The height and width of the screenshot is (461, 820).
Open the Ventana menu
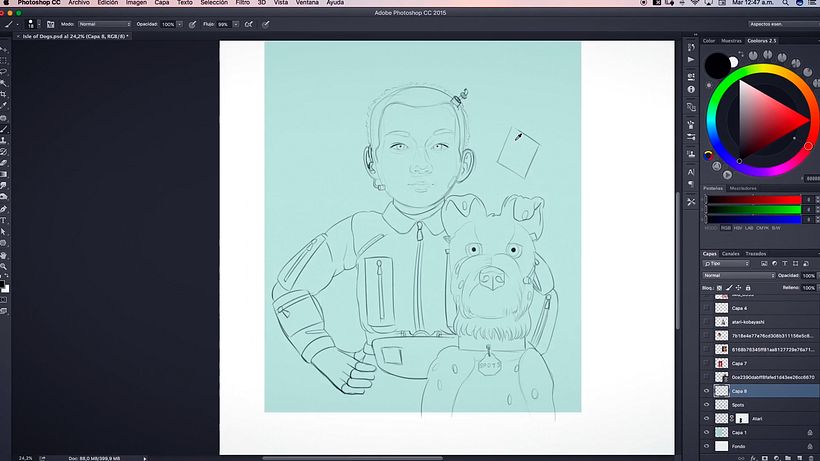307,3
